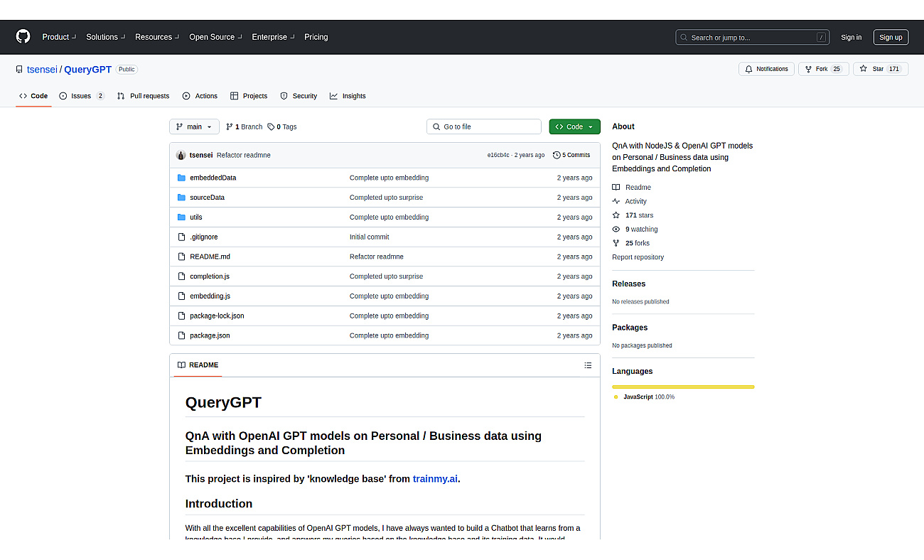
Task: Open the sourceData folder icon
Action: [x=181, y=198]
